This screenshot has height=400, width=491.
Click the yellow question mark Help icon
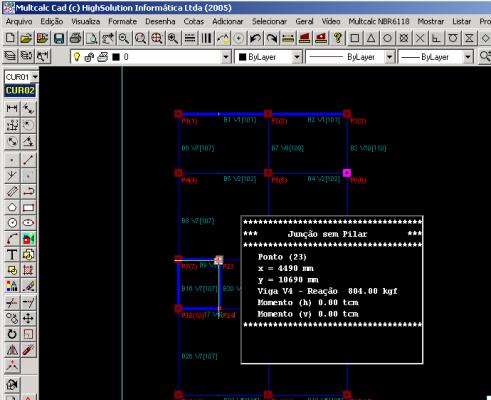[337, 38]
